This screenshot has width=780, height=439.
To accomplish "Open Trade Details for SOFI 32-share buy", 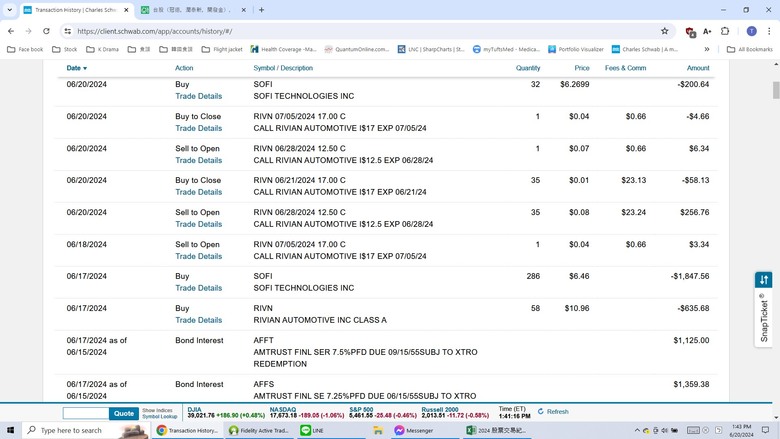I will pos(198,96).
